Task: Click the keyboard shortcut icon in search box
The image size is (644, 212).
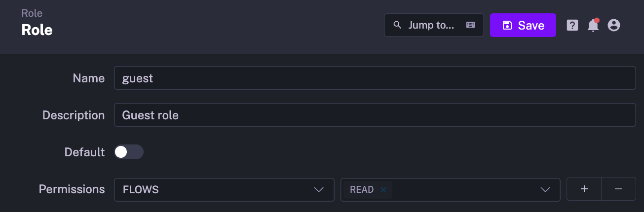Action: 470,25
